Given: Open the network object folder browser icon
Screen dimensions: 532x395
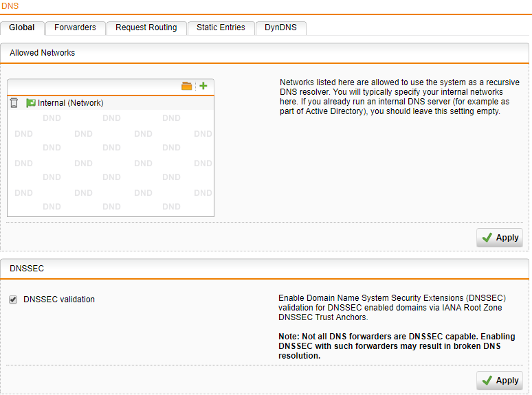Looking at the screenshot, I should tap(186, 86).
